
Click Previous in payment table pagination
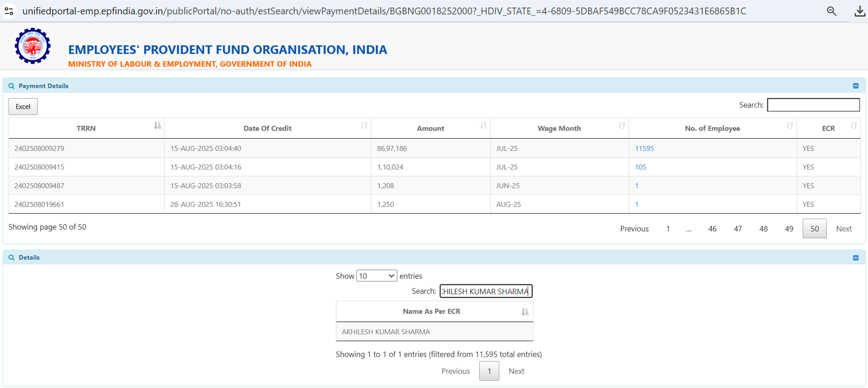pyautogui.click(x=634, y=229)
